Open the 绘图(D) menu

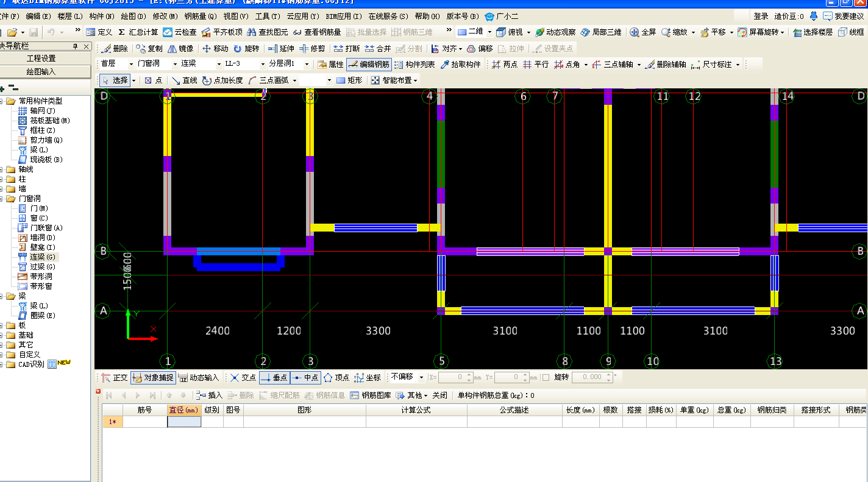point(134,16)
